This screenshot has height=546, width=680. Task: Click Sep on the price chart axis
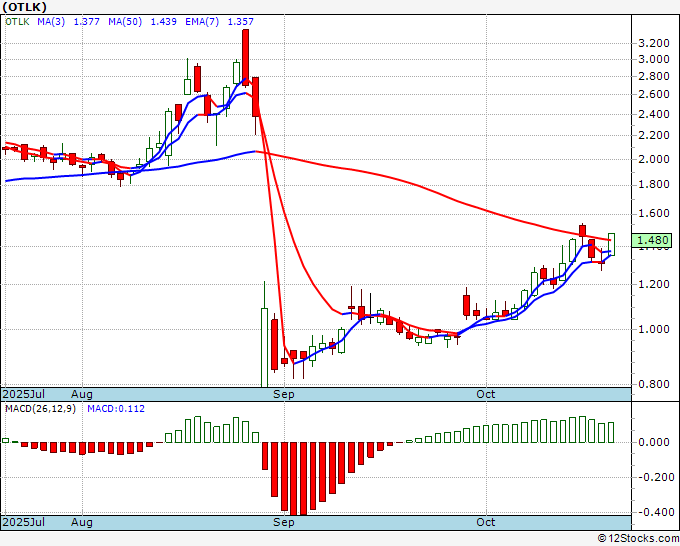click(x=284, y=394)
